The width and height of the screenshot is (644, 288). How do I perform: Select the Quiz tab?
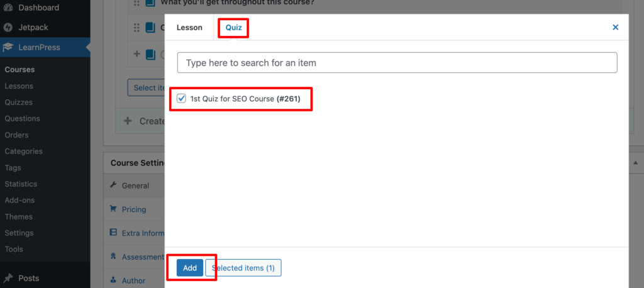tap(234, 28)
